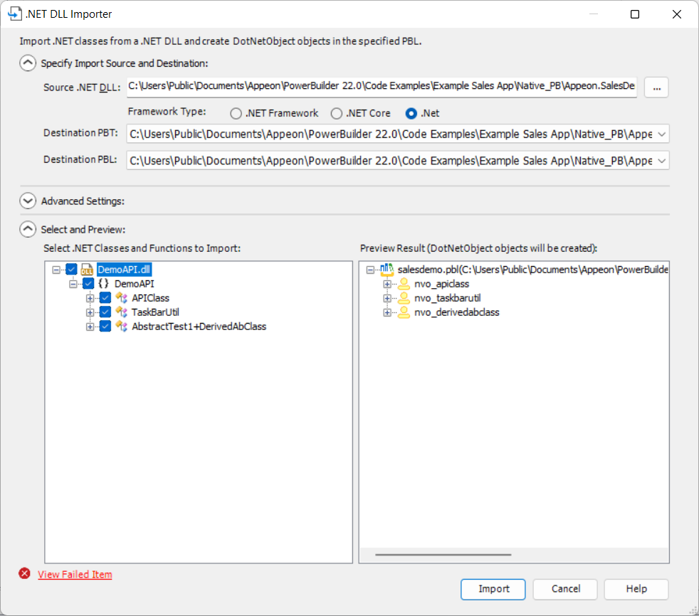Click the preview pane horizontal scrollbar
Image resolution: width=699 pixels, height=616 pixels.
(443, 554)
